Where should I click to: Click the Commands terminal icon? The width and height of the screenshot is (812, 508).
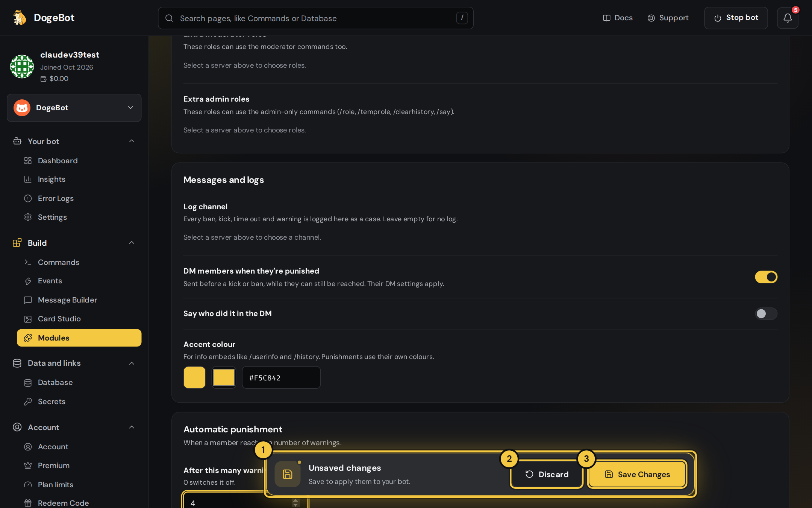point(28,262)
